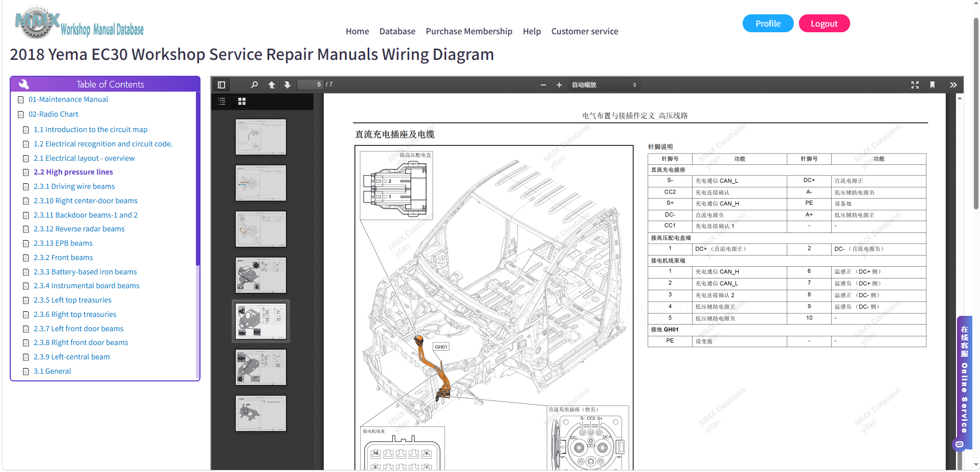The width and height of the screenshot is (980, 472).
Task: Click the browser page vertical scrollbar thumb
Action: 976,114
